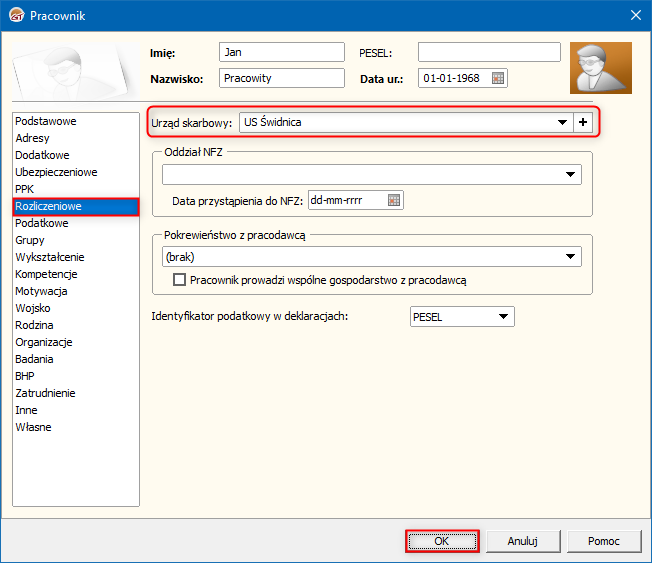
Task: Expand the Oddział NFZ dropdown
Action: coord(570,174)
